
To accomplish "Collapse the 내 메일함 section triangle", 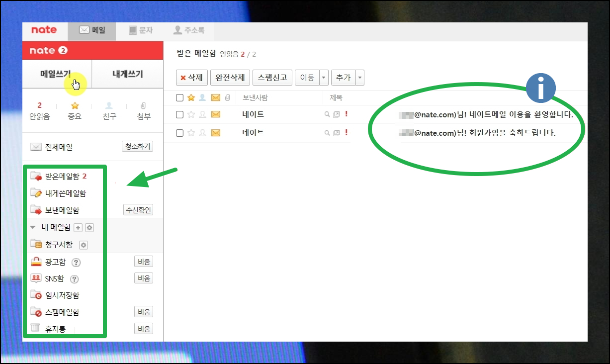I will point(33,228).
